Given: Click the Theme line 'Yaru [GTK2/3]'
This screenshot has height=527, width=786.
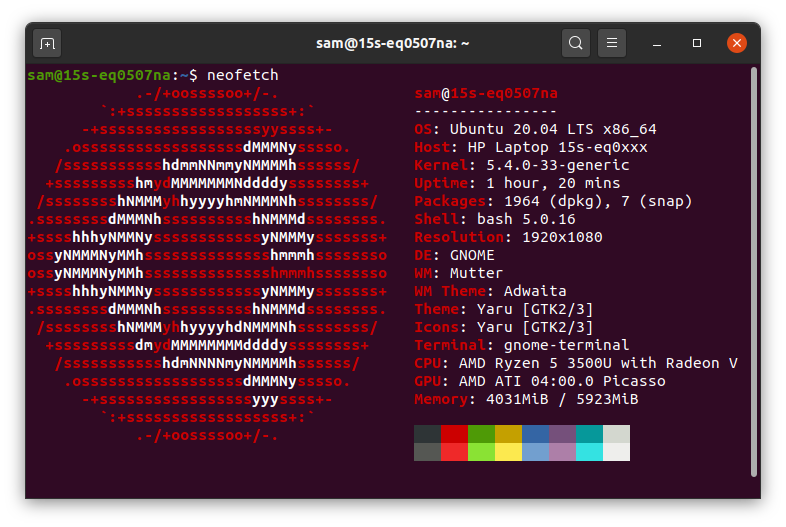Looking at the screenshot, I should coord(535,309).
